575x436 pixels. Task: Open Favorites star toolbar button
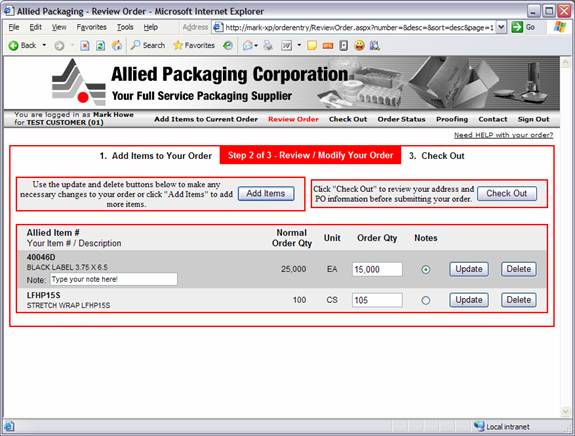194,45
